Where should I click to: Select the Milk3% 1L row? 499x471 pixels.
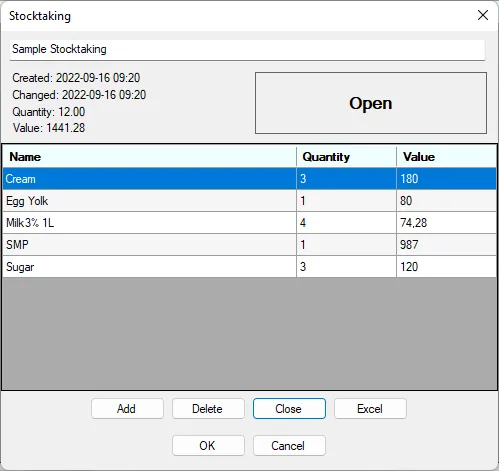pos(249,223)
